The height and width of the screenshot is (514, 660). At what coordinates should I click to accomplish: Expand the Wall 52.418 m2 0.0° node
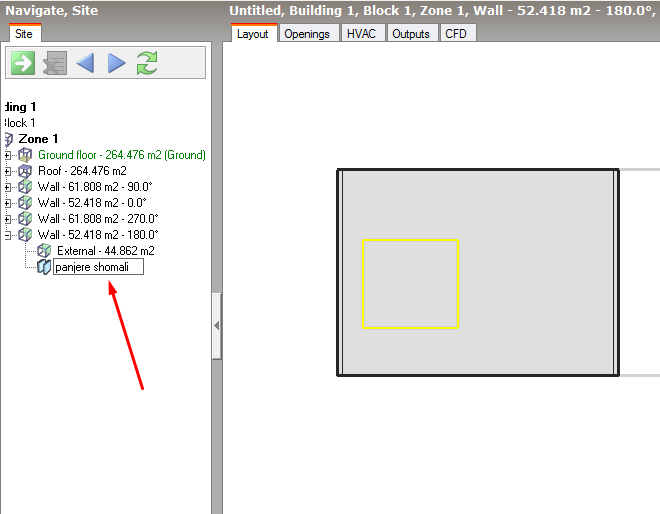[7, 203]
